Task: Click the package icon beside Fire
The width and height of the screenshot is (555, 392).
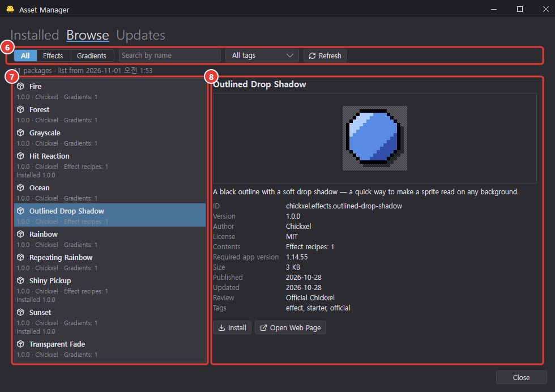Action: [x=20, y=86]
